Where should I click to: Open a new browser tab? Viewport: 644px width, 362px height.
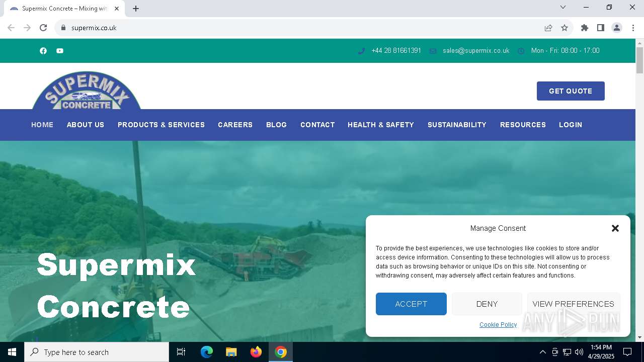[x=136, y=9]
